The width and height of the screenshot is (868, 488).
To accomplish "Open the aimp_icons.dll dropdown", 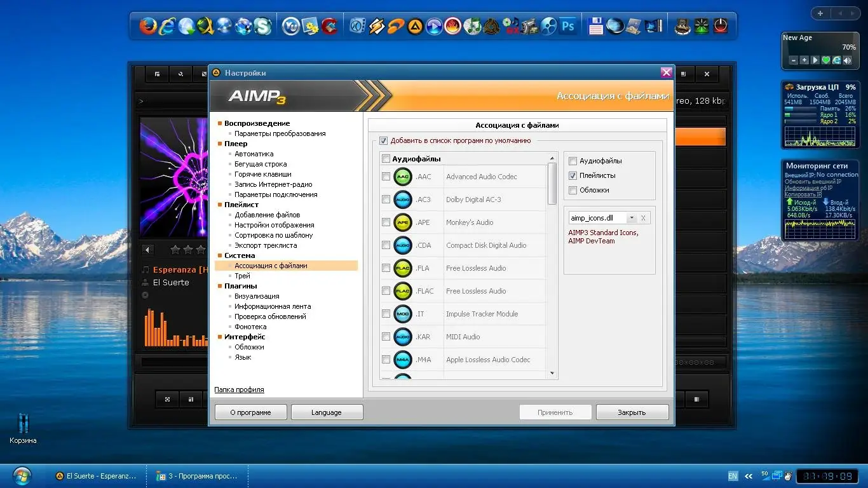I will [x=632, y=217].
